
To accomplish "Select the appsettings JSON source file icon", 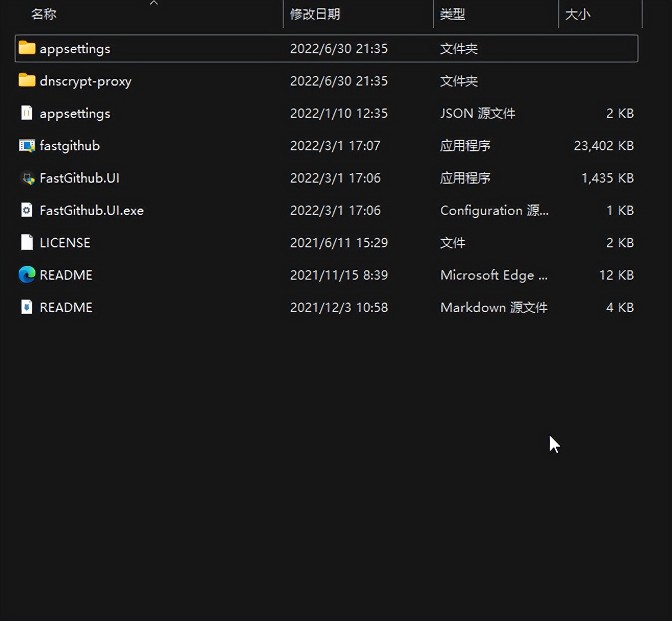I will 26,113.
